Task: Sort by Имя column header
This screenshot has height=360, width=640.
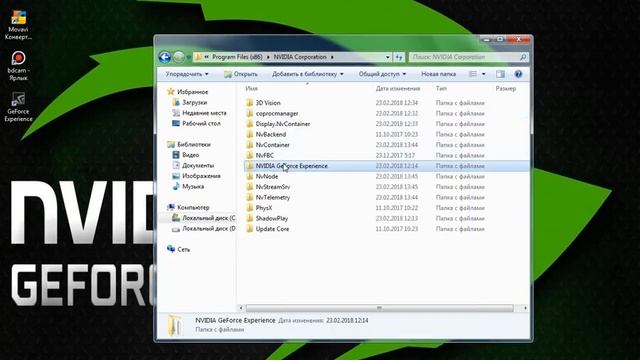Action: [252, 88]
